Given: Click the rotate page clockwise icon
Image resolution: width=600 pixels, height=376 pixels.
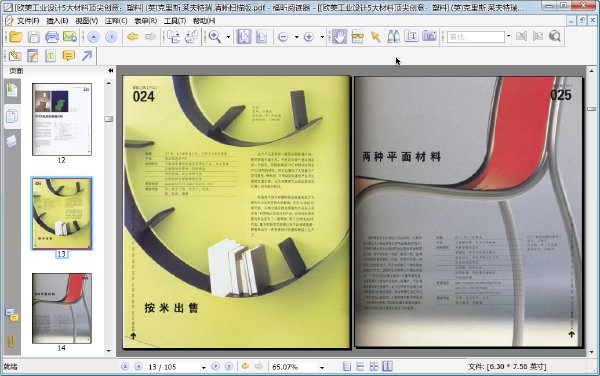Looking at the screenshot, I should (191, 37).
